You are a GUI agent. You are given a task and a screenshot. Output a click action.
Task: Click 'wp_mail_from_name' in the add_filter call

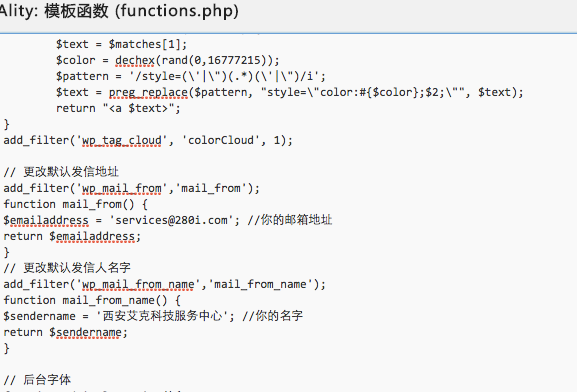click(138, 285)
